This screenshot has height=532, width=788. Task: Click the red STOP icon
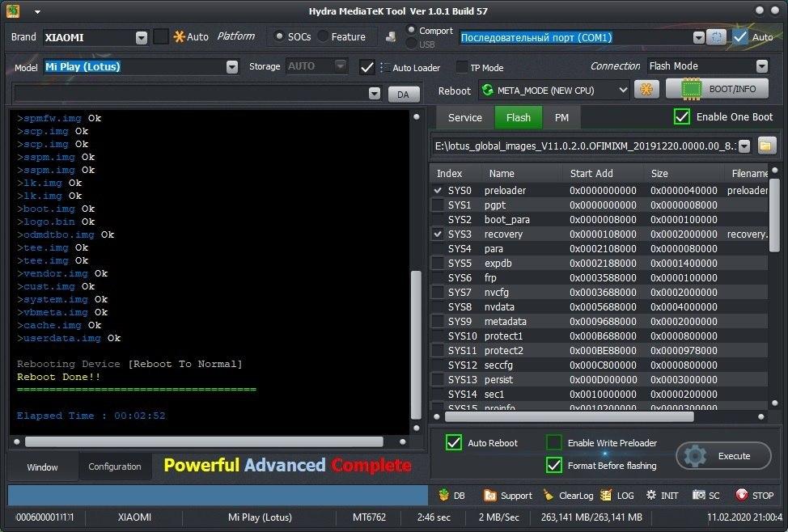(741, 496)
